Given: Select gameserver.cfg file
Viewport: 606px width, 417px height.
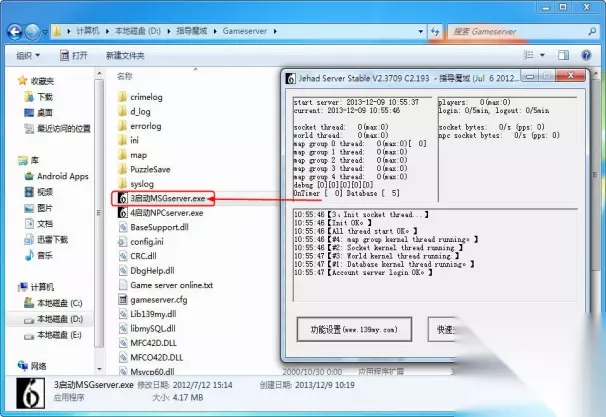Looking at the screenshot, I should click(153, 300).
